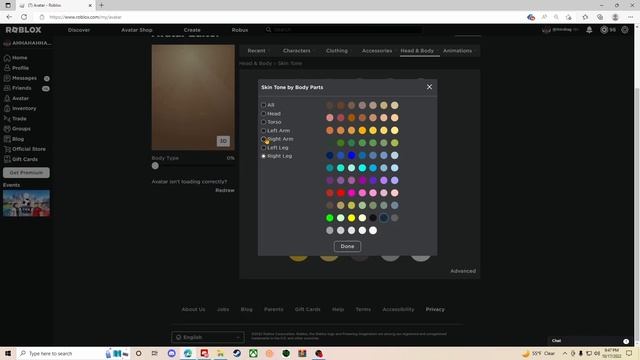The width and height of the screenshot is (640, 360).
Task: Click the Friends icon in the sidebar
Action: (7, 88)
